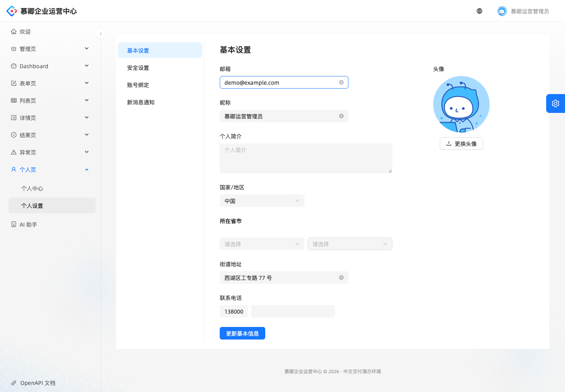This screenshot has height=392, width=565.
Task: Click the 更新基本信息 button
Action: pos(242,333)
